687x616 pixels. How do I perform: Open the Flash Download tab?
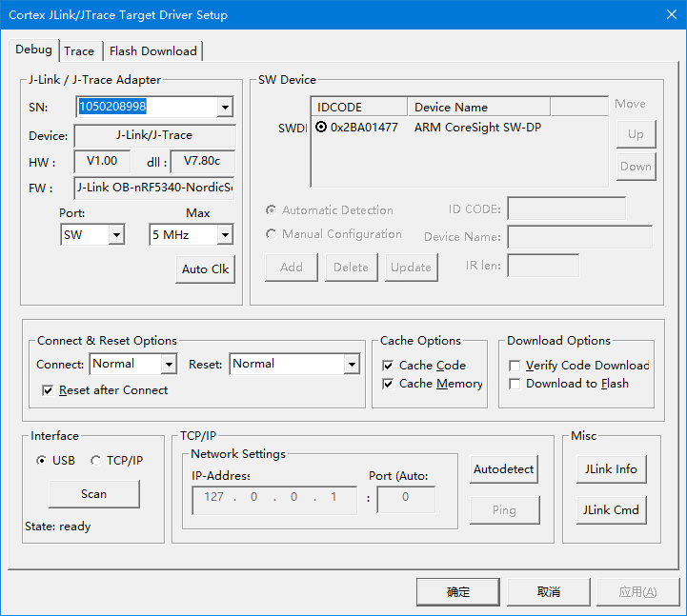point(152,51)
